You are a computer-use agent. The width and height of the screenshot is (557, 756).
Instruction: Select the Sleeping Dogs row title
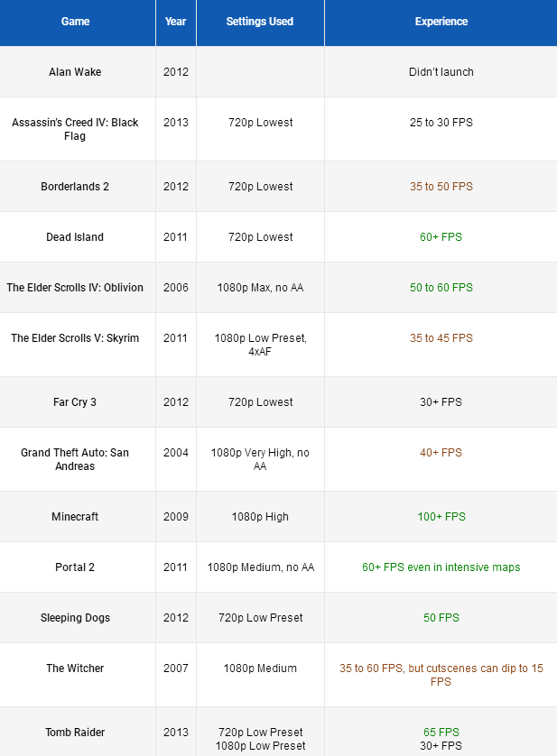pos(76,618)
